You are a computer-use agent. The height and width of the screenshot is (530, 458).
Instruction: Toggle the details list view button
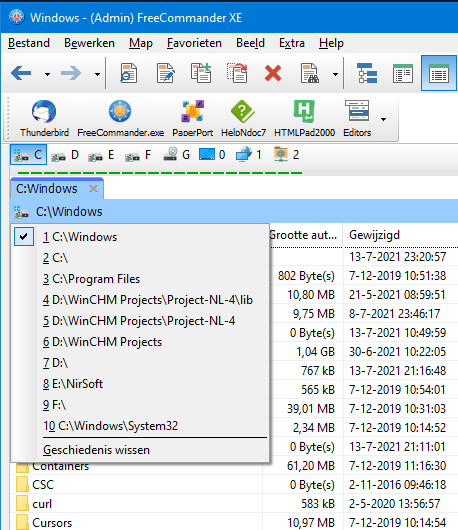tap(438, 73)
